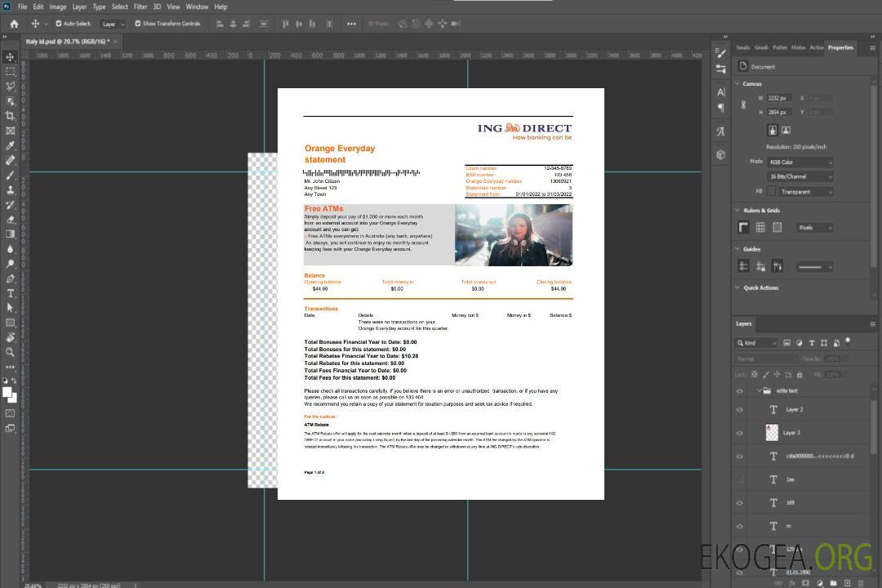
Task: Open the Glyphs panel icon
Action: (721, 131)
